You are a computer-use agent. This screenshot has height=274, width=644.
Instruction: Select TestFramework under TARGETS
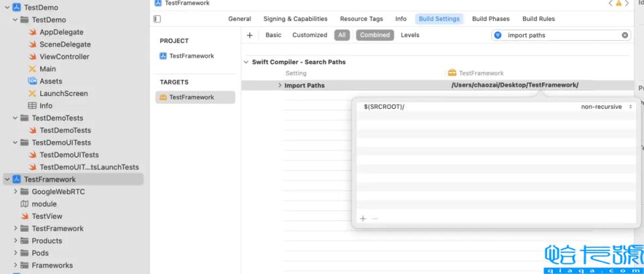coord(195,97)
